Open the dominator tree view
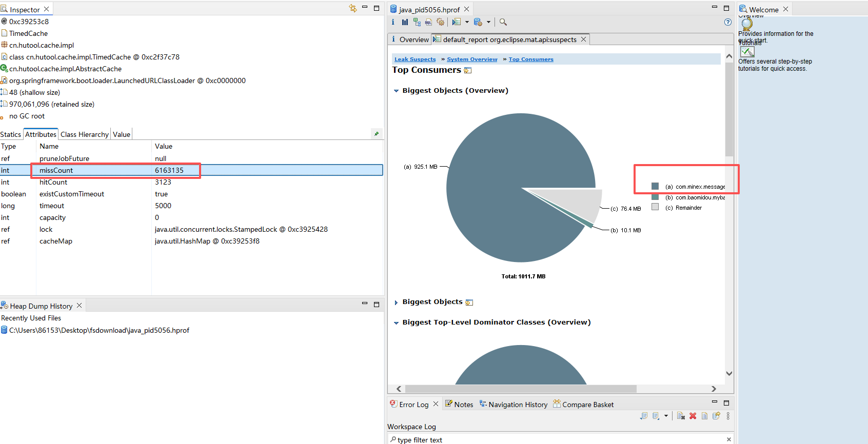The width and height of the screenshot is (868, 444). click(417, 22)
